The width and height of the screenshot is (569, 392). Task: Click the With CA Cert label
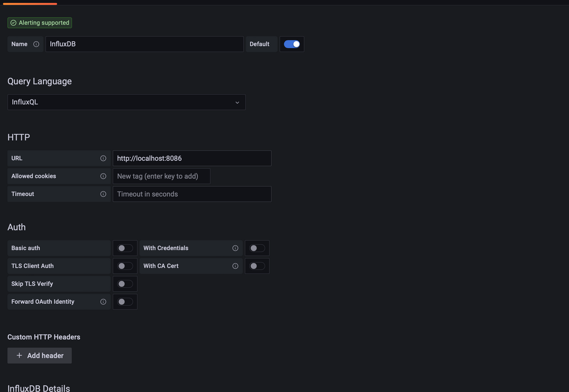click(161, 266)
